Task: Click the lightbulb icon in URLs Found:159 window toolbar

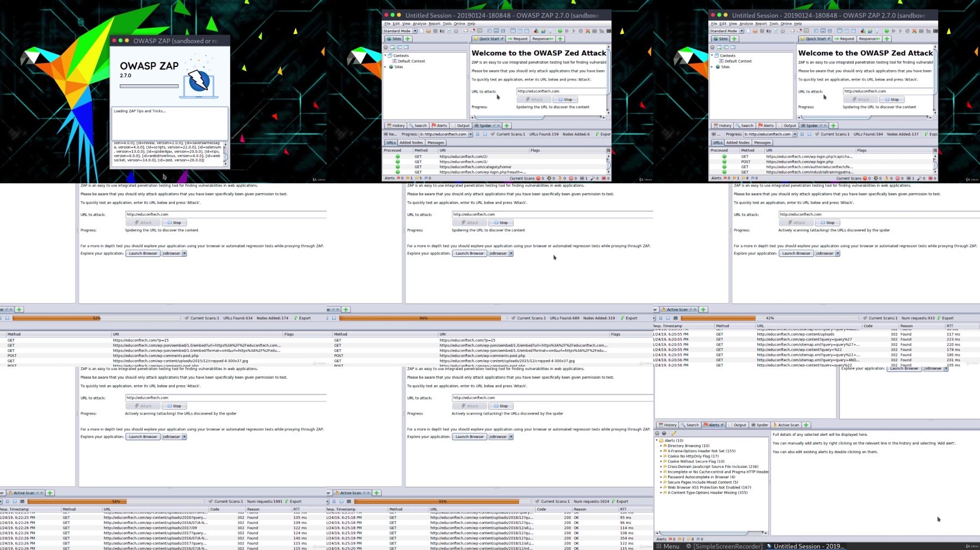Action: (x=550, y=31)
